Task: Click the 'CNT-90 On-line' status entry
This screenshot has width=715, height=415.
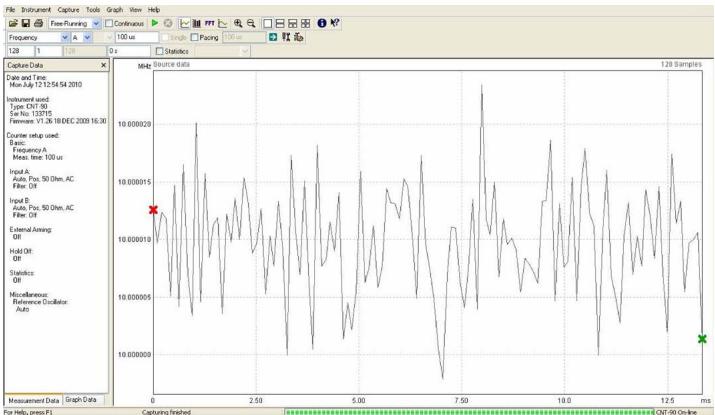Action: click(x=676, y=412)
